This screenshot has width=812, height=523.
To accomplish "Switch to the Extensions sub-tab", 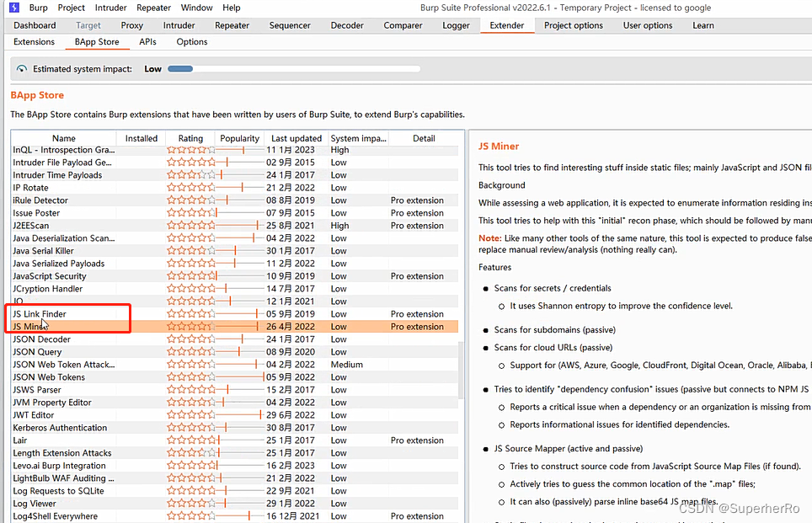I will pyautogui.click(x=35, y=42).
